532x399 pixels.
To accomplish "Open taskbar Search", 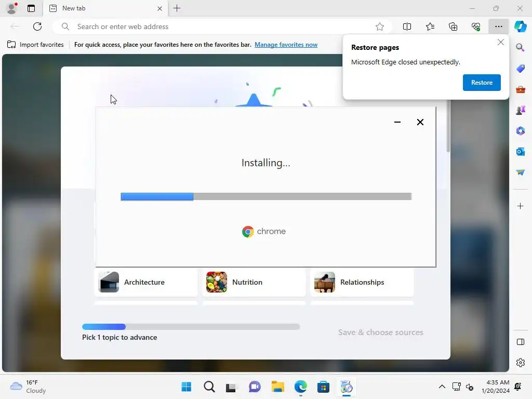I will (209, 387).
